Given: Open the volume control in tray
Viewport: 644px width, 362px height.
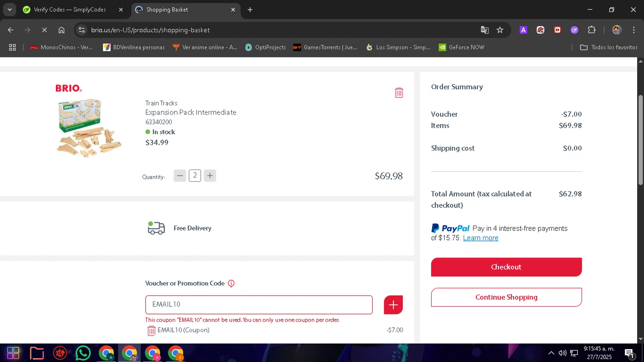Looking at the screenshot, I should tap(562, 353).
